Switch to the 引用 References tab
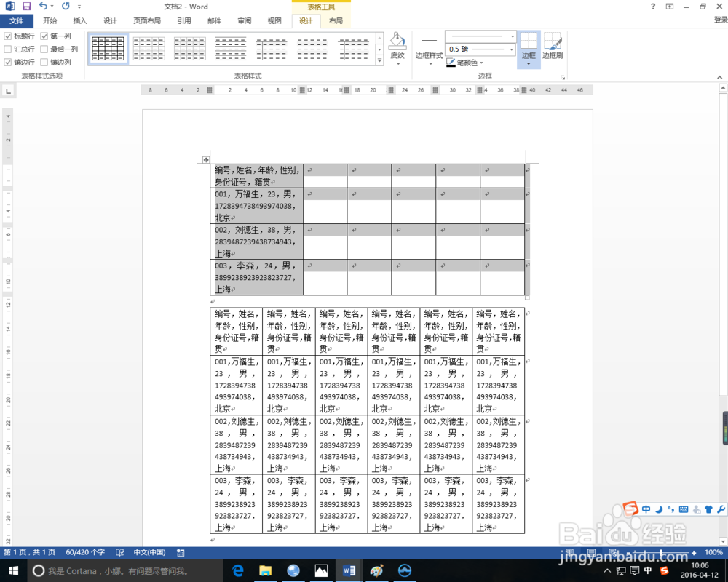This screenshot has height=582, width=728. 184,21
